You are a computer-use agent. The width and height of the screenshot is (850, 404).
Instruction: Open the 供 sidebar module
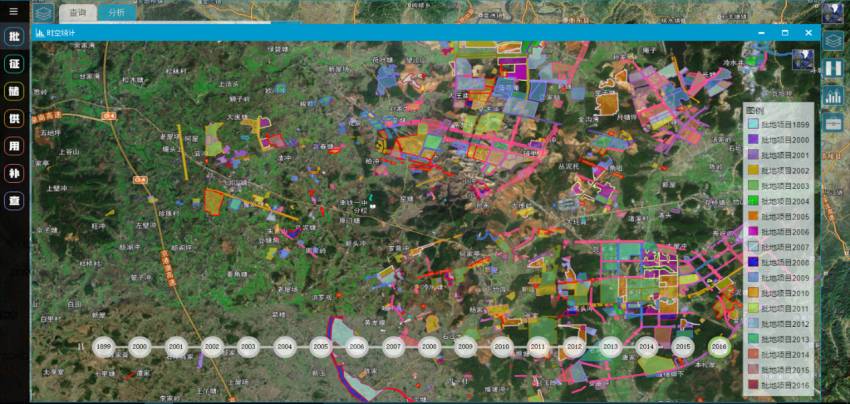(x=14, y=119)
